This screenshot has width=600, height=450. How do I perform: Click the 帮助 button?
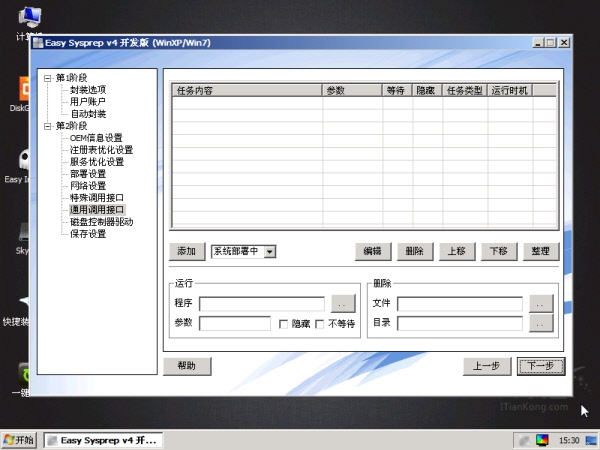point(187,366)
